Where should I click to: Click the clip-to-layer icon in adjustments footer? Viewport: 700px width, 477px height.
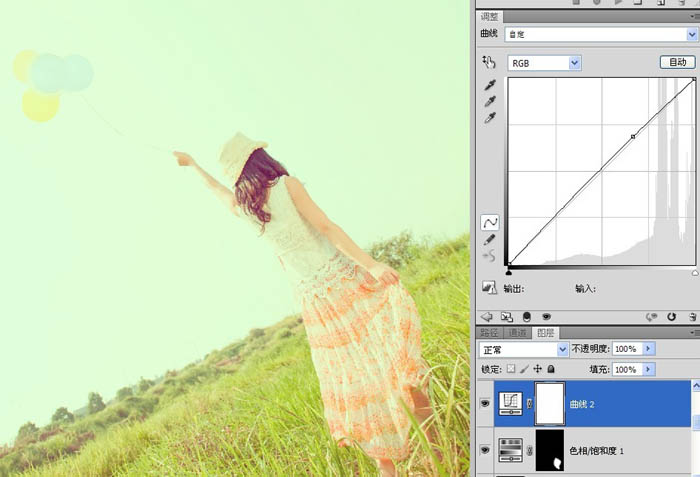(x=527, y=317)
